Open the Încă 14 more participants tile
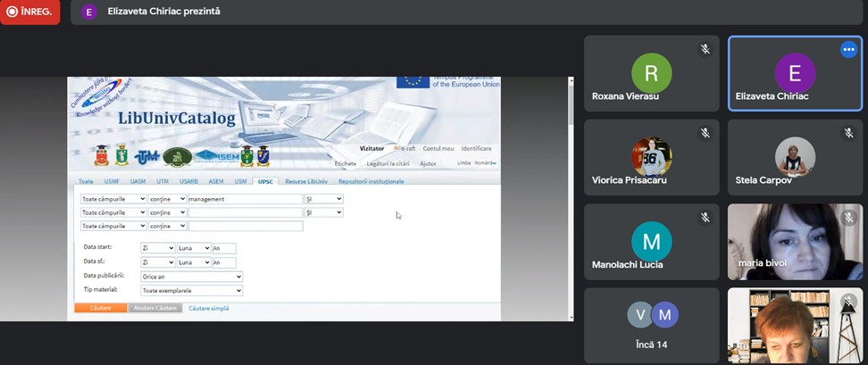Viewport: 868px width, 365px height. pos(652,326)
